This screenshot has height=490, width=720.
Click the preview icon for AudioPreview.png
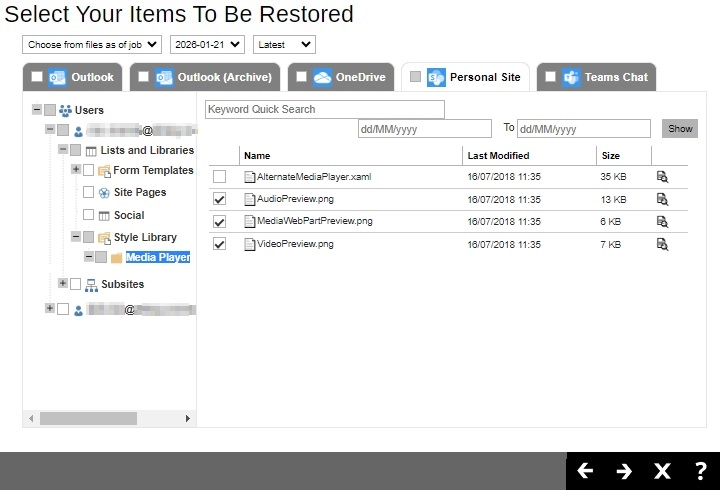pos(662,199)
